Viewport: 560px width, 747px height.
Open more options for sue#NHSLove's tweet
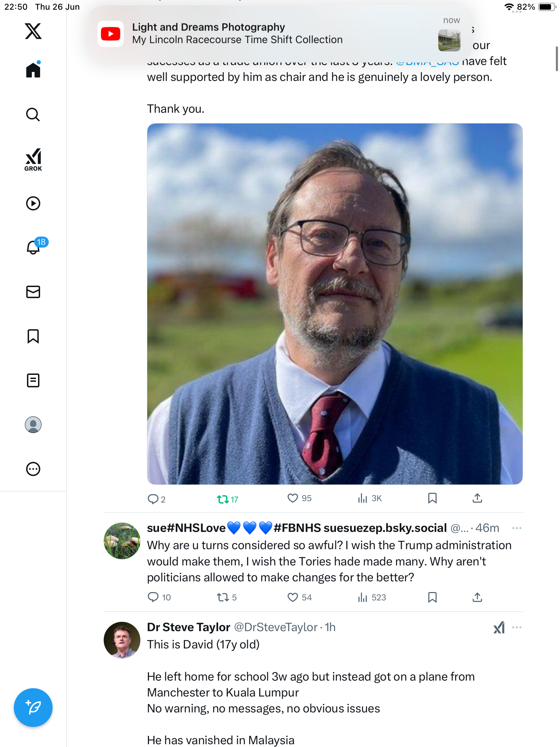tap(516, 528)
